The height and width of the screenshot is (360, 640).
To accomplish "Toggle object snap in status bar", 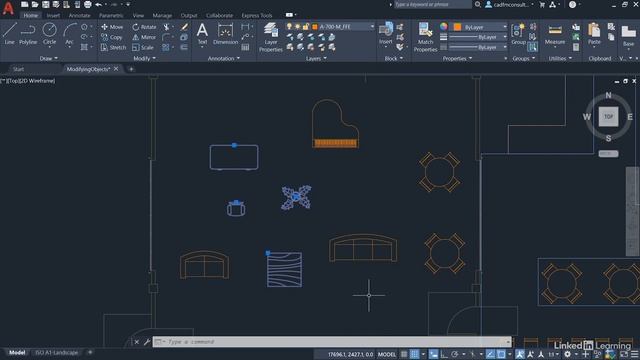I will click(501, 354).
